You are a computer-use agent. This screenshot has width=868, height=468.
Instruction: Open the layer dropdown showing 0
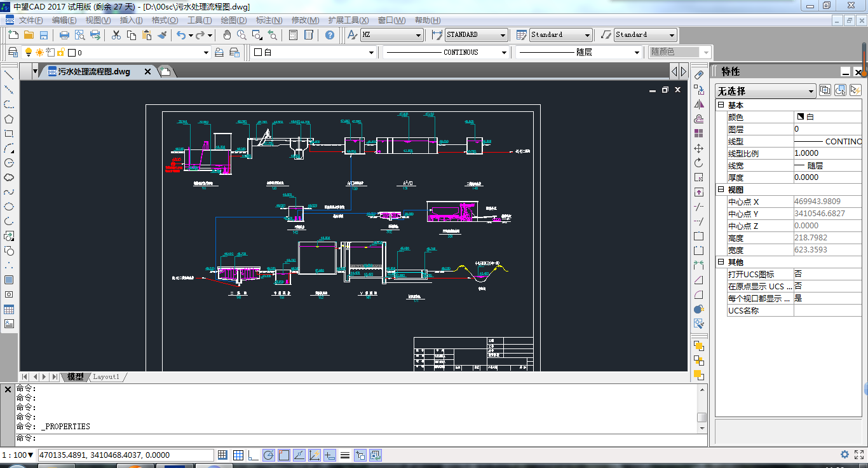[x=206, y=53]
